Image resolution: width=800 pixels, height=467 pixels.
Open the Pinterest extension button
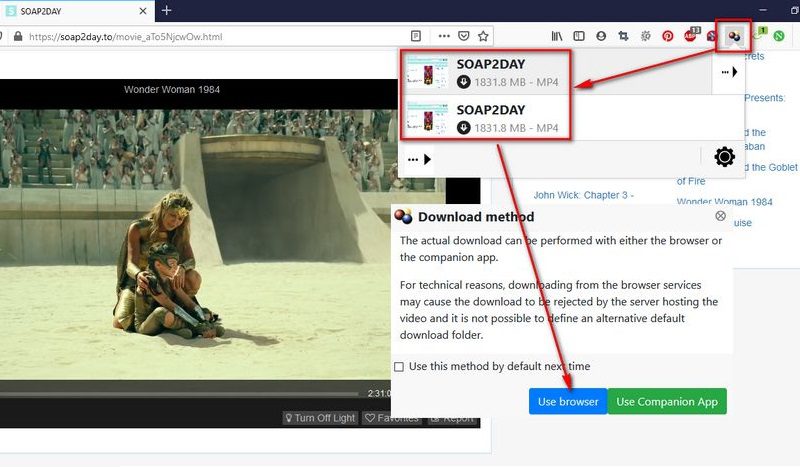tap(667, 36)
